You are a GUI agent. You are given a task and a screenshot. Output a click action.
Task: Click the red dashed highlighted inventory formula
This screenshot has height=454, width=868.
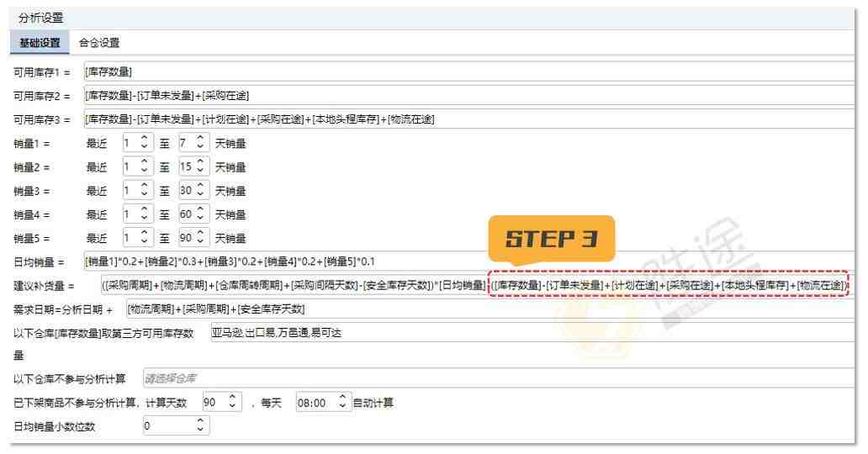(669, 287)
